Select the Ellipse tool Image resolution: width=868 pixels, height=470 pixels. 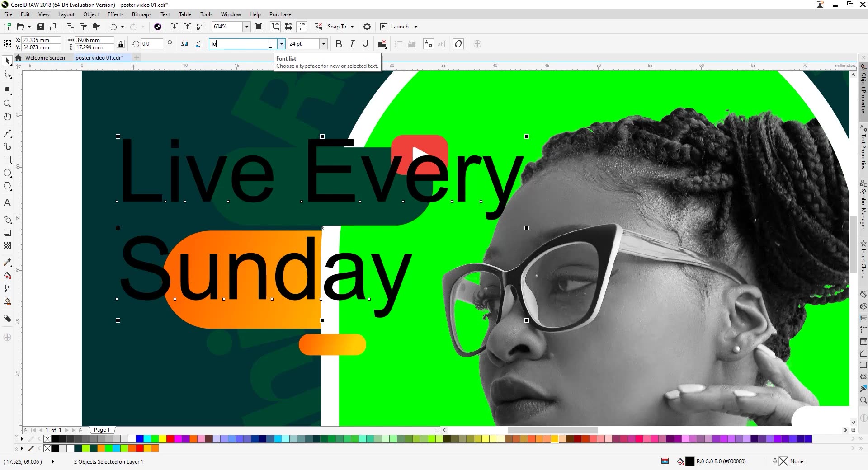click(7, 173)
